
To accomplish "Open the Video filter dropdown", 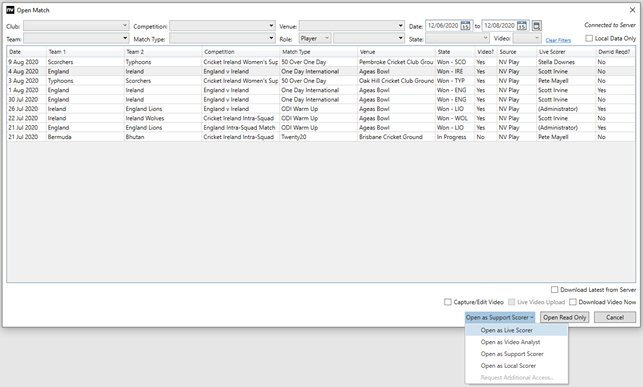I will point(527,38).
